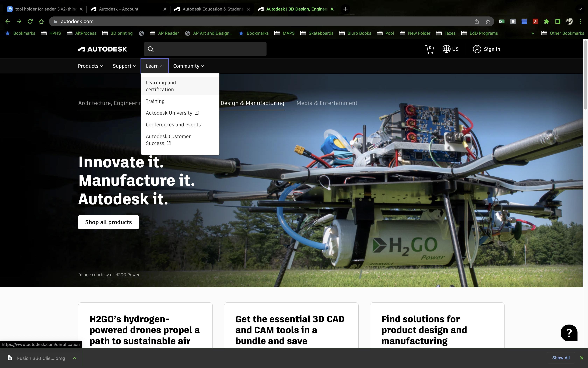
Task: Collapse the Learn menu
Action: 155,66
